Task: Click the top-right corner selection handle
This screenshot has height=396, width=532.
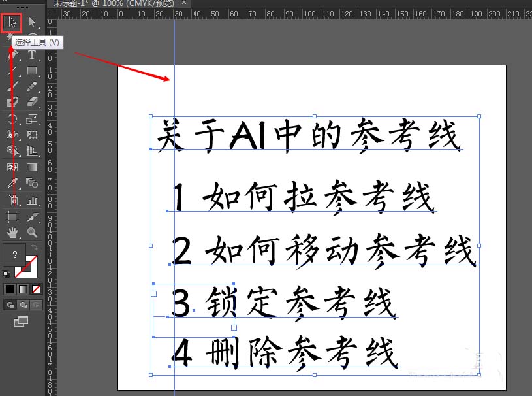Action: [479, 116]
